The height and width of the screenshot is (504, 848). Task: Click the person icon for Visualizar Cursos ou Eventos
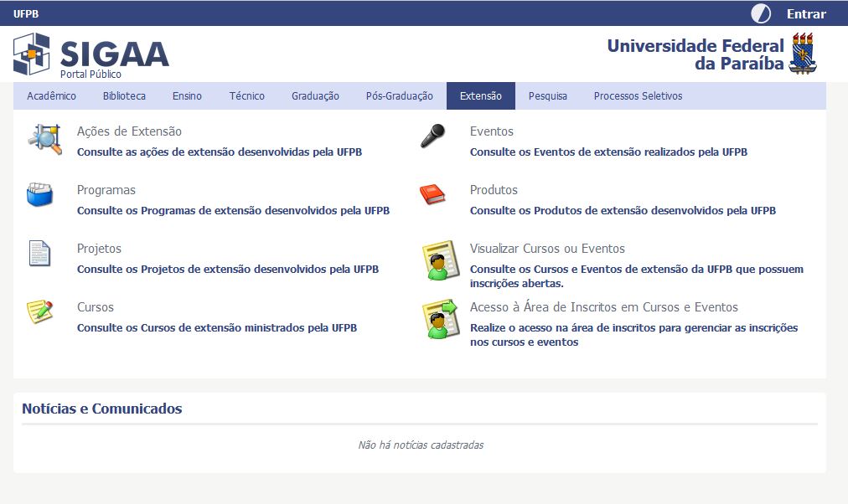pos(437,262)
